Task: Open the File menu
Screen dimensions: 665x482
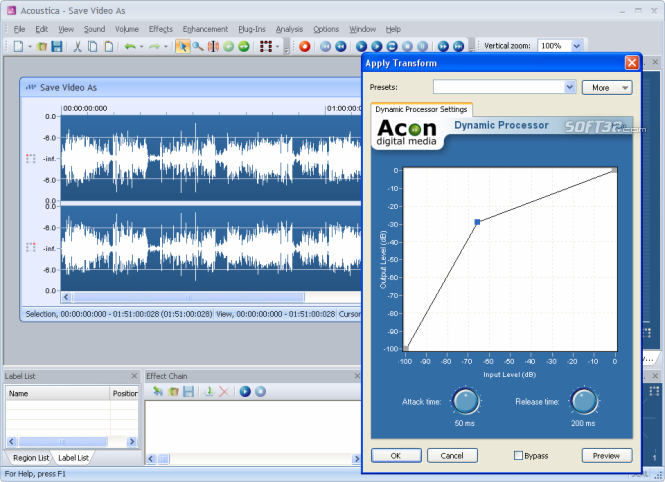Action: 19,29
